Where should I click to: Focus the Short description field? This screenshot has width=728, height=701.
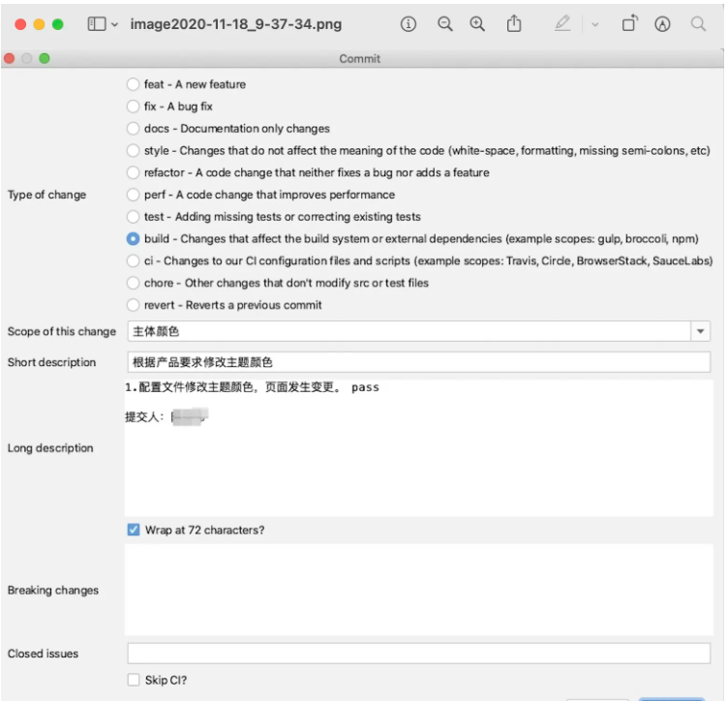point(419,362)
